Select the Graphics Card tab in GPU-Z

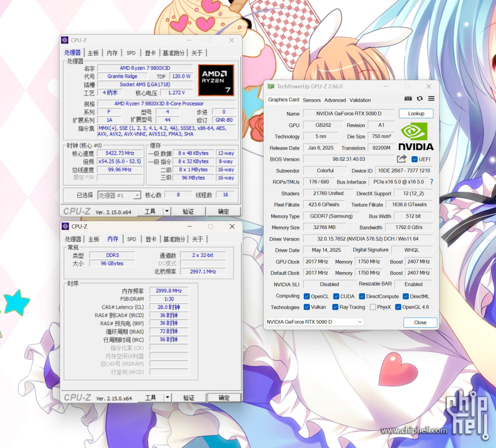(x=283, y=100)
